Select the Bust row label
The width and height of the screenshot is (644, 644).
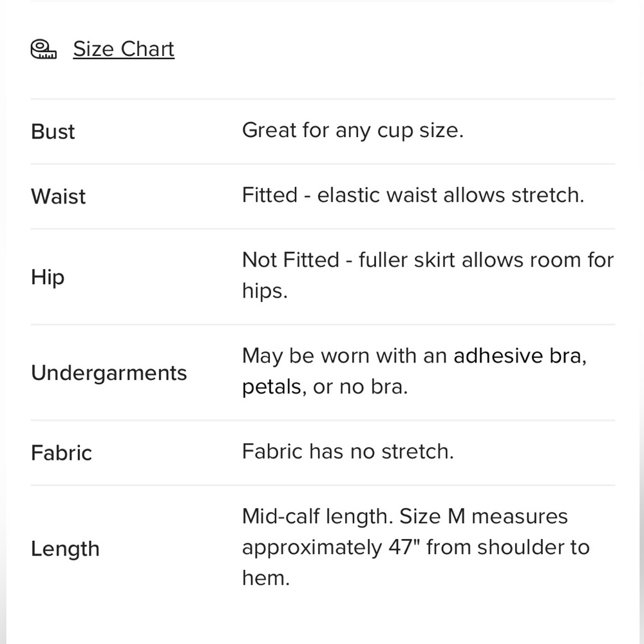pos(53,131)
